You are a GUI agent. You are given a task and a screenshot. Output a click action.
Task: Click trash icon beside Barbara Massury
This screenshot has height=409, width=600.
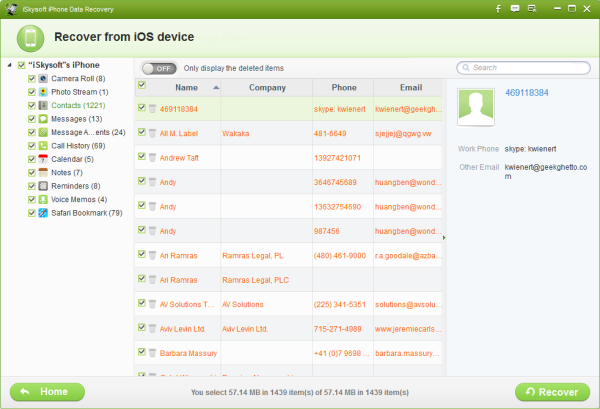click(x=152, y=353)
